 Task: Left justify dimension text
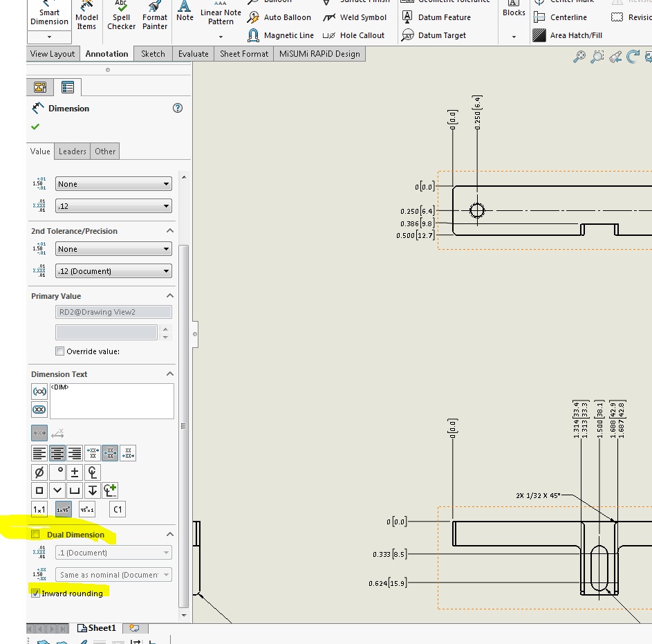coord(39,453)
